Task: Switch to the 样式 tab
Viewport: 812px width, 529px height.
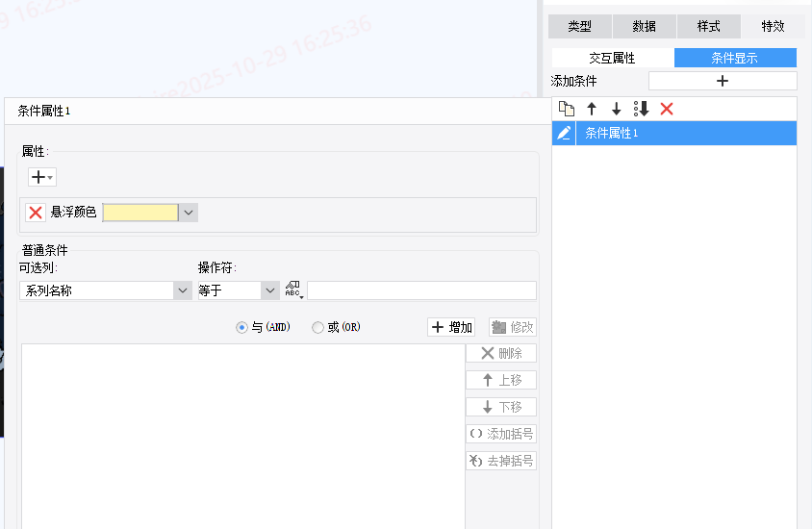Action: [708, 26]
